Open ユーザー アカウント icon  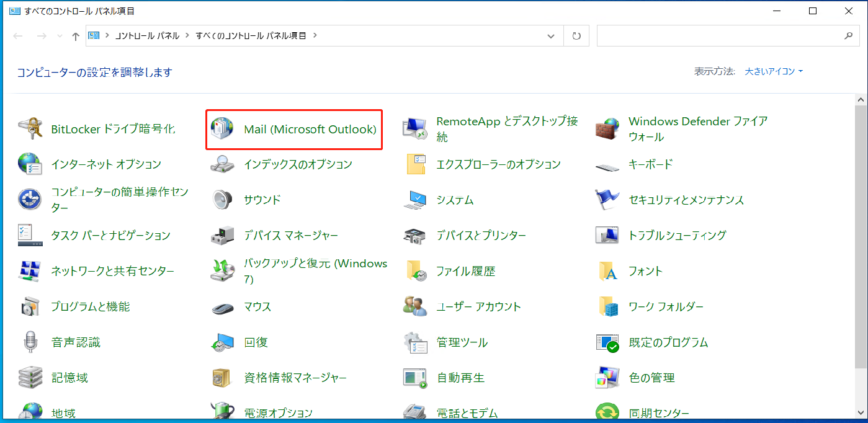414,306
